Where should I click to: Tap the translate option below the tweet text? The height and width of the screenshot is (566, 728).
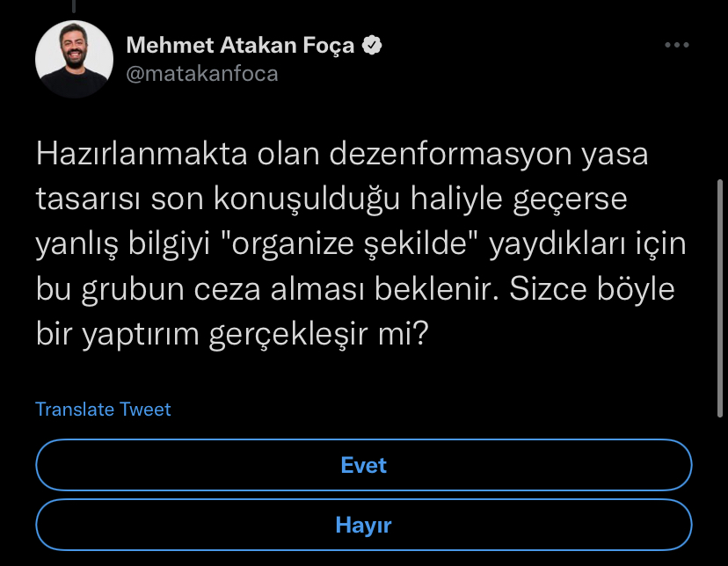click(x=103, y=409)
